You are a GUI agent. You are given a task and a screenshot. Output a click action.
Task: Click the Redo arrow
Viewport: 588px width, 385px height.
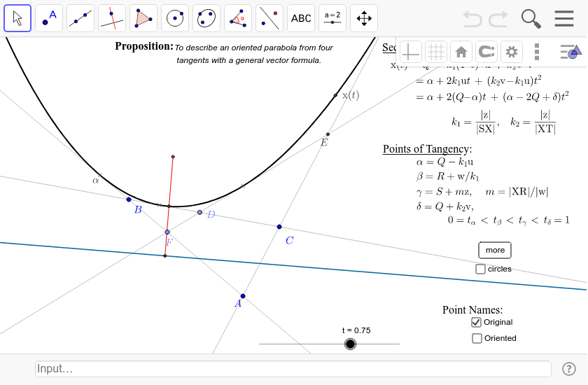[498, 19]
